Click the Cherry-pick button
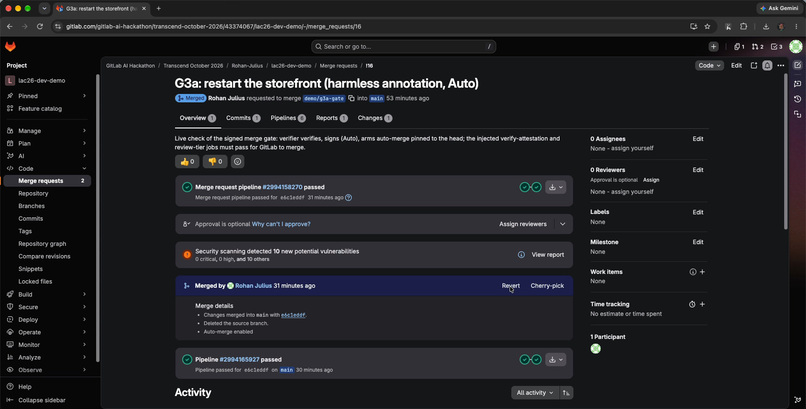This screenshot has width=806, height=409. coord(547,286)
